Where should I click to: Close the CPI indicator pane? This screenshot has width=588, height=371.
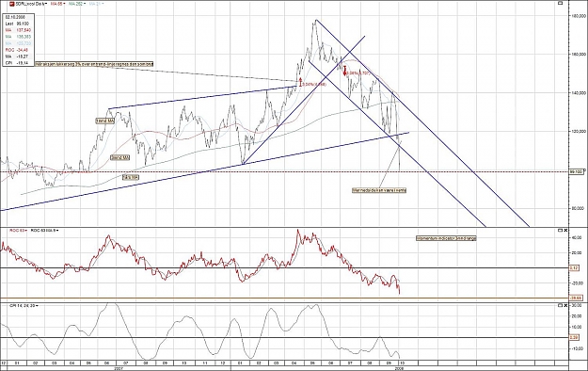tap(565, 306)
